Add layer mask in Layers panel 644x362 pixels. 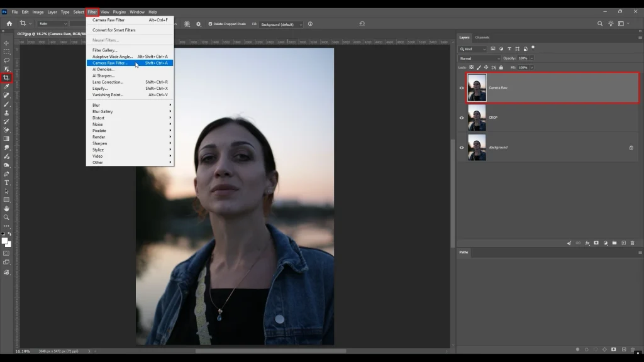(596, 243)
